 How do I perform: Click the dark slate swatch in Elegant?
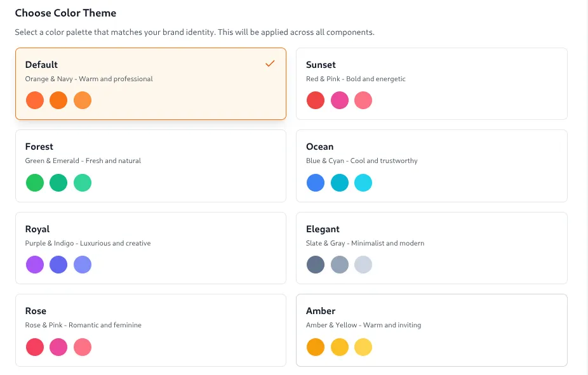(x=316, y=265)
